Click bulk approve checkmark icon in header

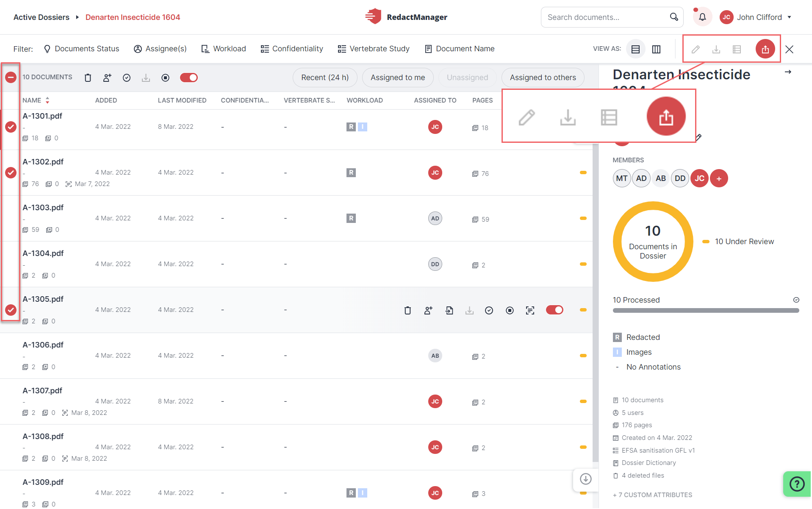pyautogui.click(x=127, y=78)
